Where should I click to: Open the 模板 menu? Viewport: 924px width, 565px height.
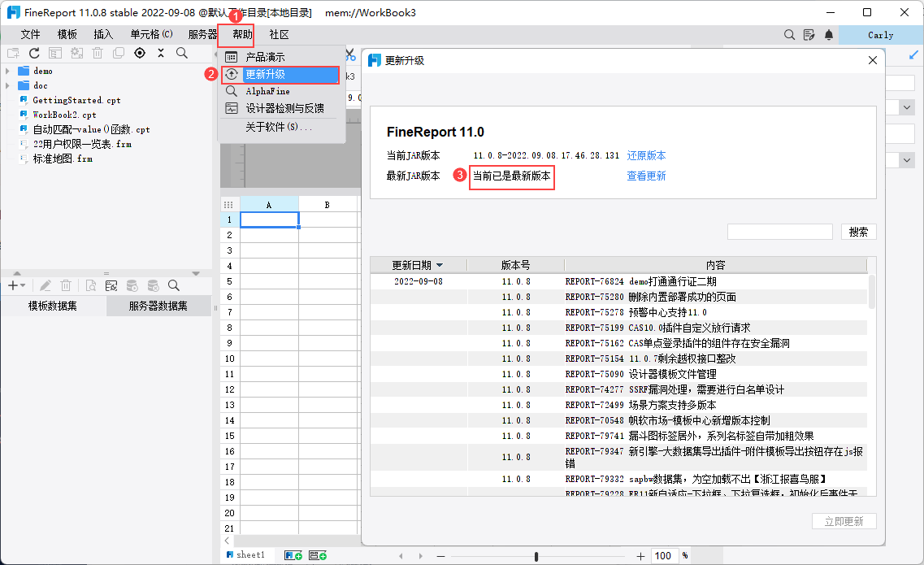(67, 35)
